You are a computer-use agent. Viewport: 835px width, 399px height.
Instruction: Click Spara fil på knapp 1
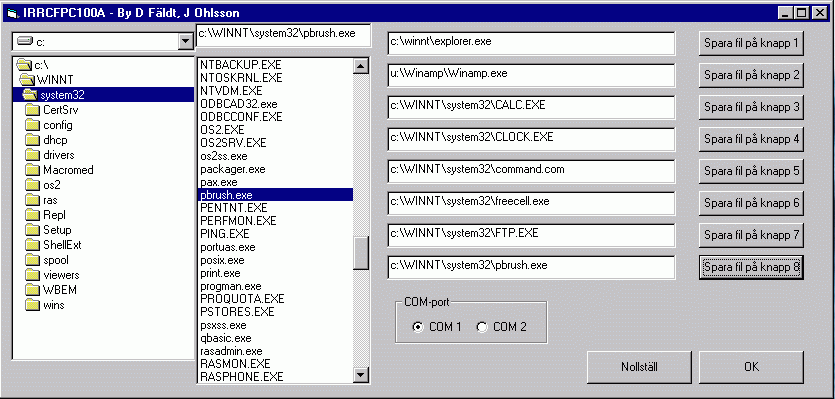click(x=751, y=43)
